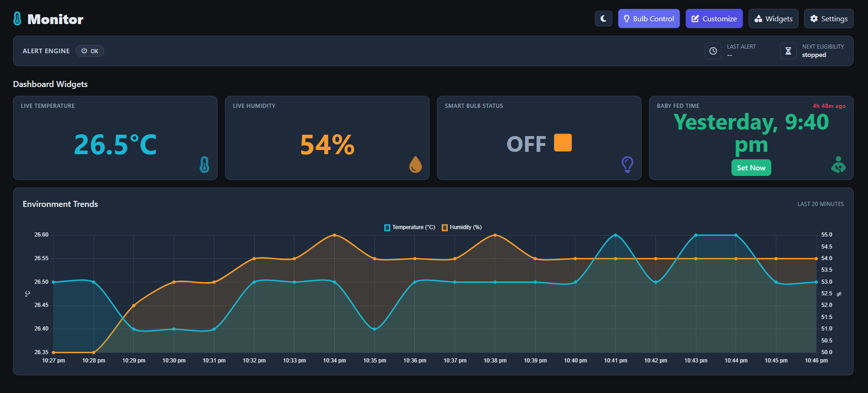Toggle the Temperature (°C) legend series
The height and width of the screenshot is (393, 868).
coord(410,227)
